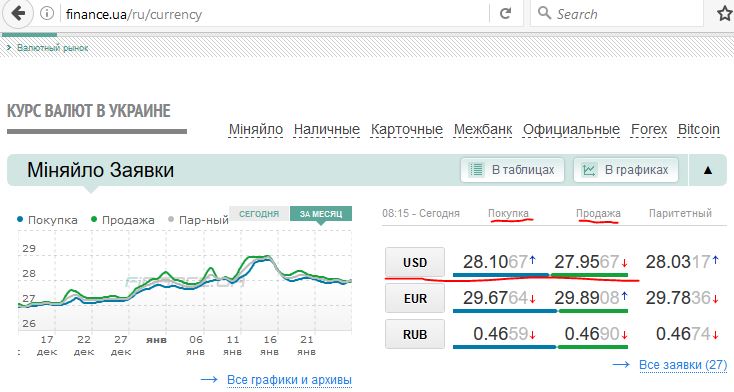734x392 pixels.
Task: Click the 08:15 - Сегодня timestamp
Action: pyautogui.click(x=421, y=214)
